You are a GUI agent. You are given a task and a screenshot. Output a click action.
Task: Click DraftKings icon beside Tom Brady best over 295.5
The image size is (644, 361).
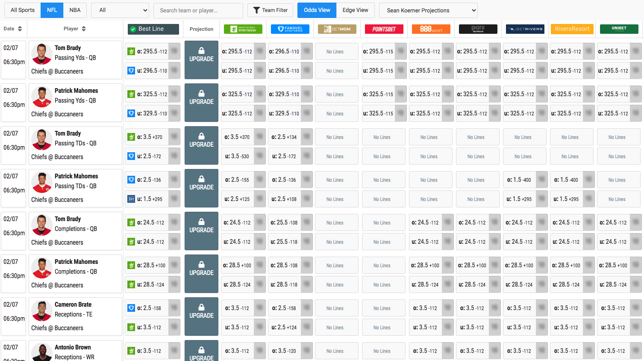pos(132,51)
